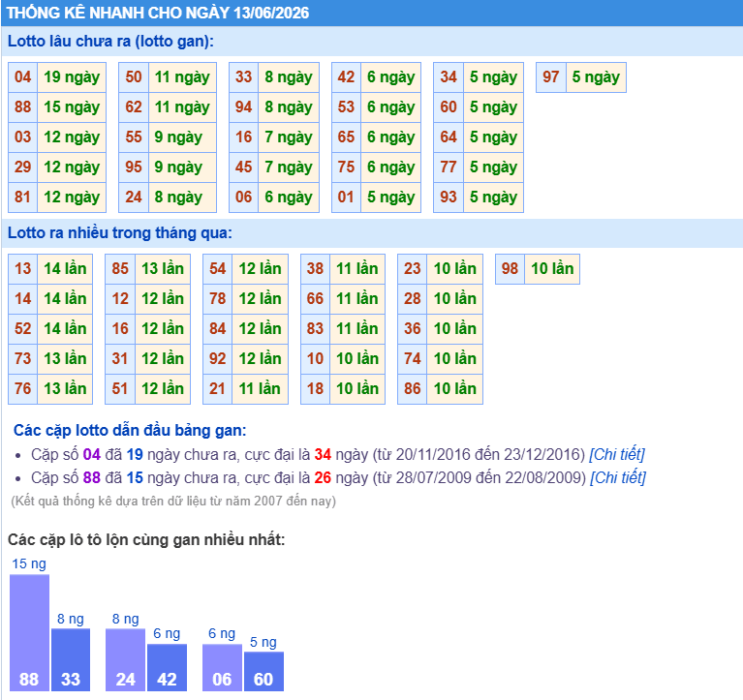743x700 pixels.
Task: Click the chart bar labeled 42
Action: pyautogui.click(x=168, y=667)
